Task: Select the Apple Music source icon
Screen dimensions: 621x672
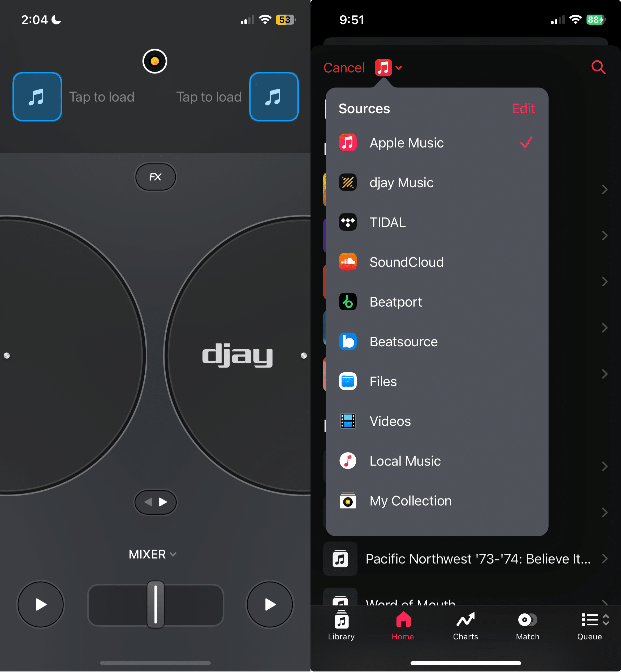Action: pos(348,143)
